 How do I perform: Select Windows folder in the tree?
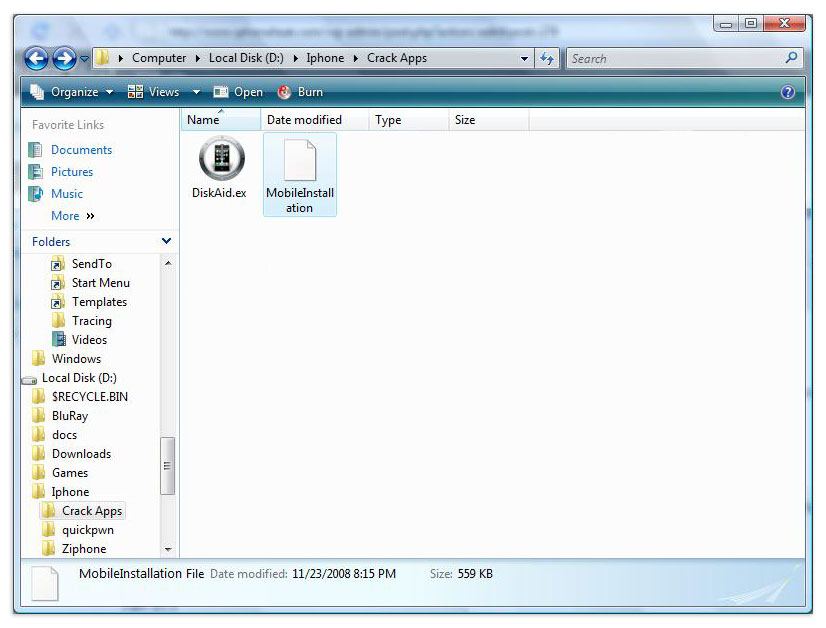pos(76,359)
